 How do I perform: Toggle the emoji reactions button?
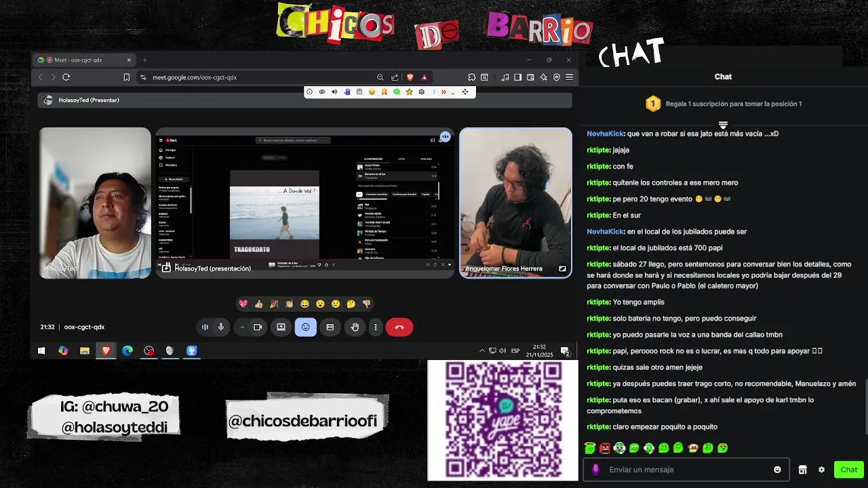click(305, 327)
